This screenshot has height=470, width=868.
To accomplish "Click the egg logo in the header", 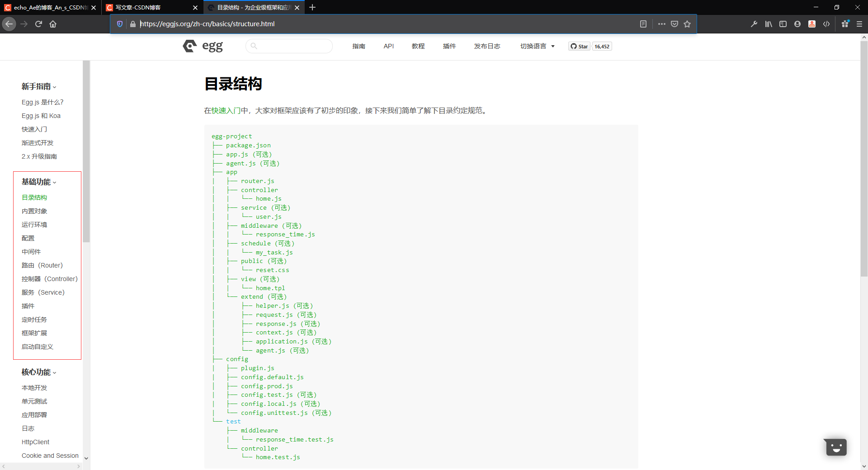I will [x=202, y=46].
